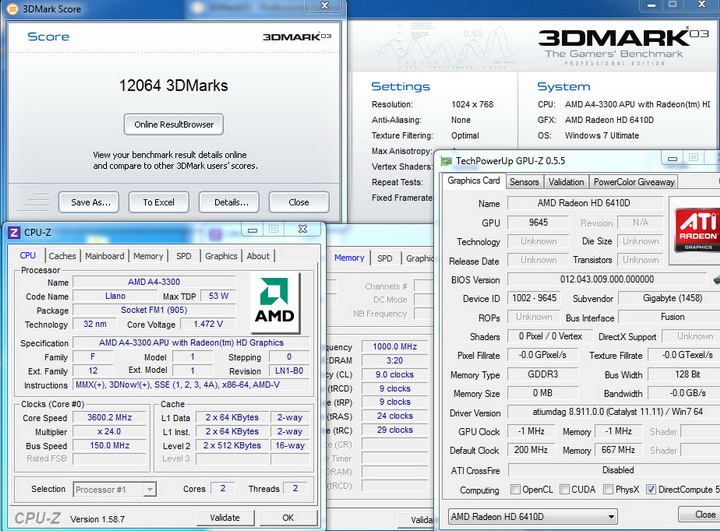The image size is (720, 531).
Task: Click the Device ID field 1002 - 9645
Action: coord(534,298)
